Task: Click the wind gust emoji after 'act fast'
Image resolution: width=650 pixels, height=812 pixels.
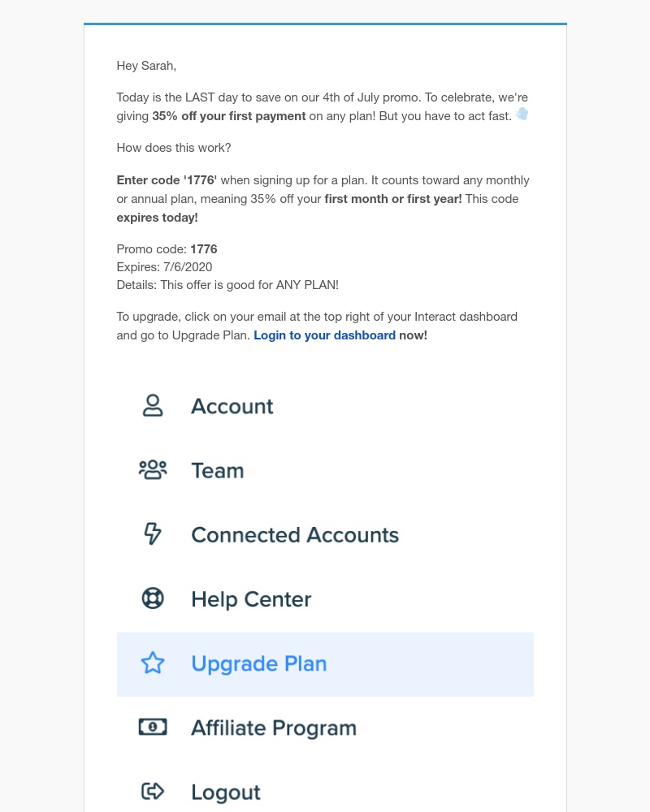Action: (x=522, y=114)
